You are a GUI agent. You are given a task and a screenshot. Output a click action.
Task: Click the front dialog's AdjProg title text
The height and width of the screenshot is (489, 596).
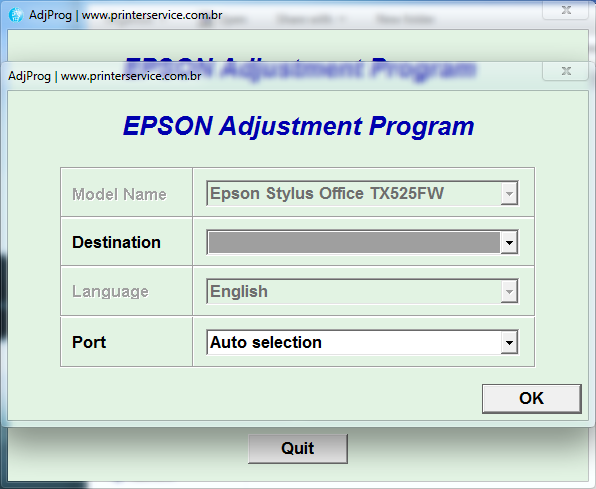[x=105, y=76]
